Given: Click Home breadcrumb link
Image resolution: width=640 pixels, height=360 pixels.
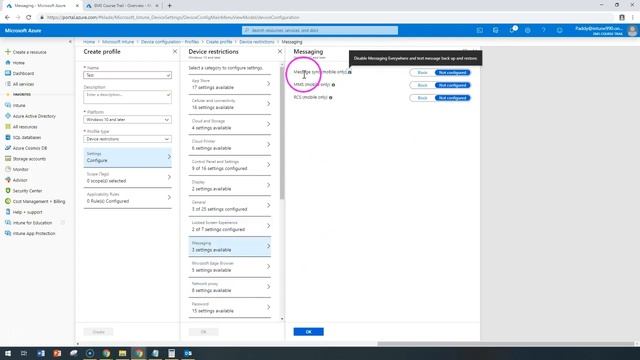Looking at the screenshot, I should pos(89,42).
